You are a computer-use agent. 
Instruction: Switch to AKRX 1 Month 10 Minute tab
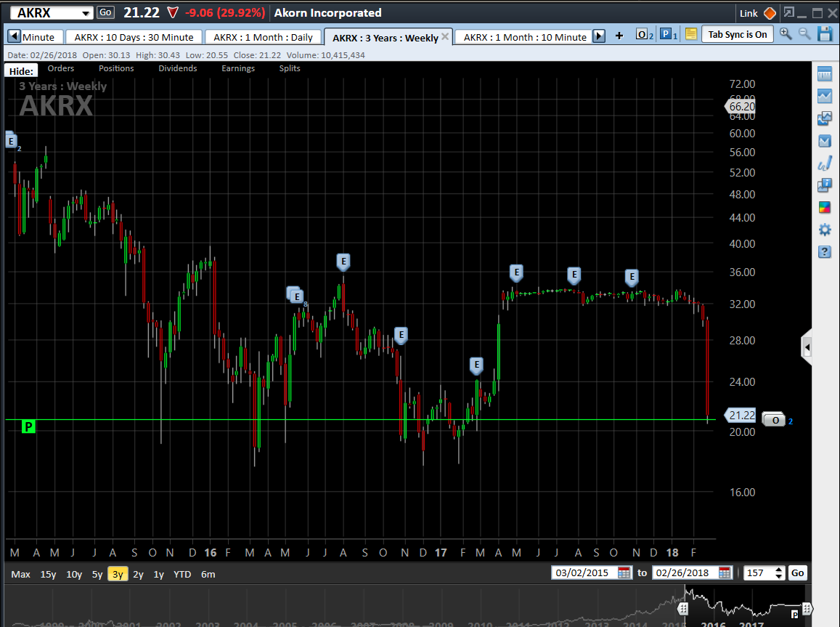coord(525,37)
